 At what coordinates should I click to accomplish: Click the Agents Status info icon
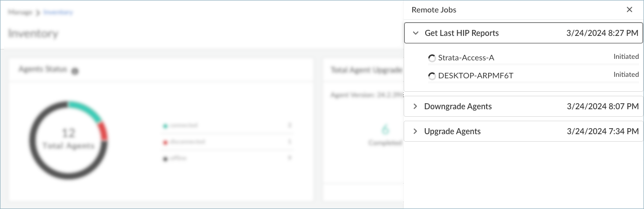coord(75,71)
